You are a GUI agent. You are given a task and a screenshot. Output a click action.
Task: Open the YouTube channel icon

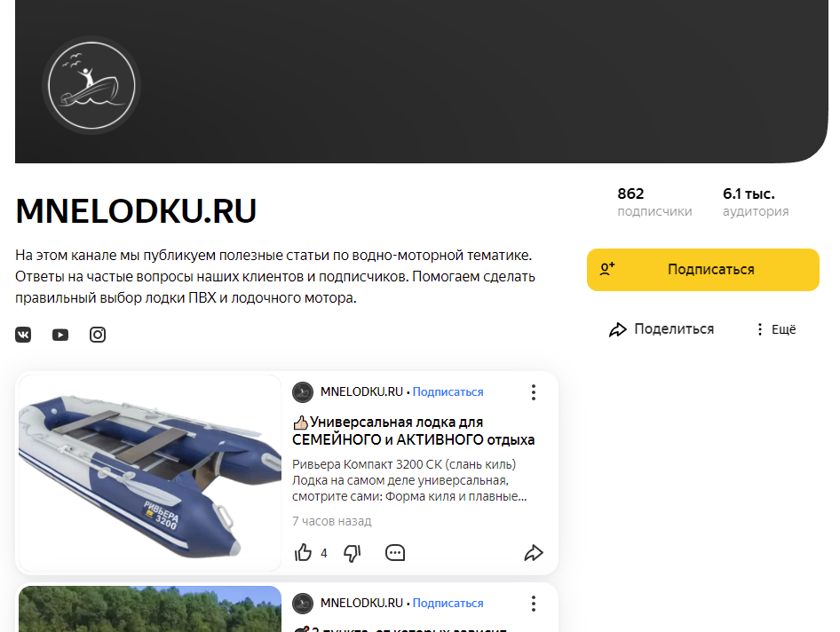[x=60, y=335]
